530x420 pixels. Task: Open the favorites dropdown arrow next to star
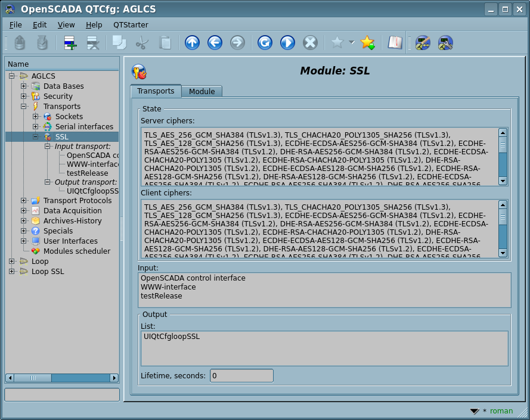coord(352,42)
